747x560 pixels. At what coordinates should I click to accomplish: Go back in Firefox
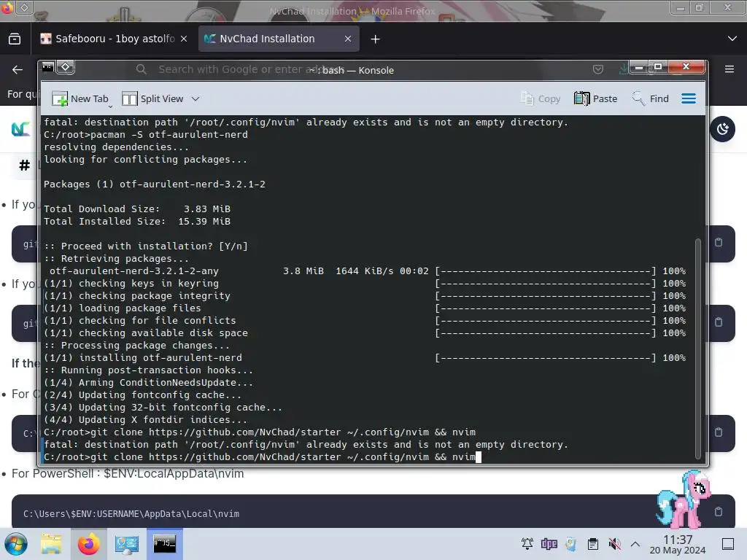pos(18,70)
